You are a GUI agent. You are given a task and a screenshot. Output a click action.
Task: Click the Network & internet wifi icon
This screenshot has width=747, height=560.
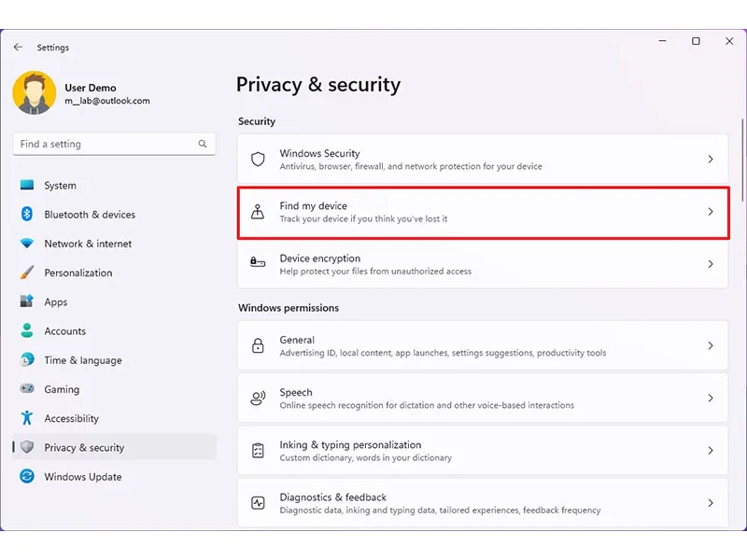[27, 244]
